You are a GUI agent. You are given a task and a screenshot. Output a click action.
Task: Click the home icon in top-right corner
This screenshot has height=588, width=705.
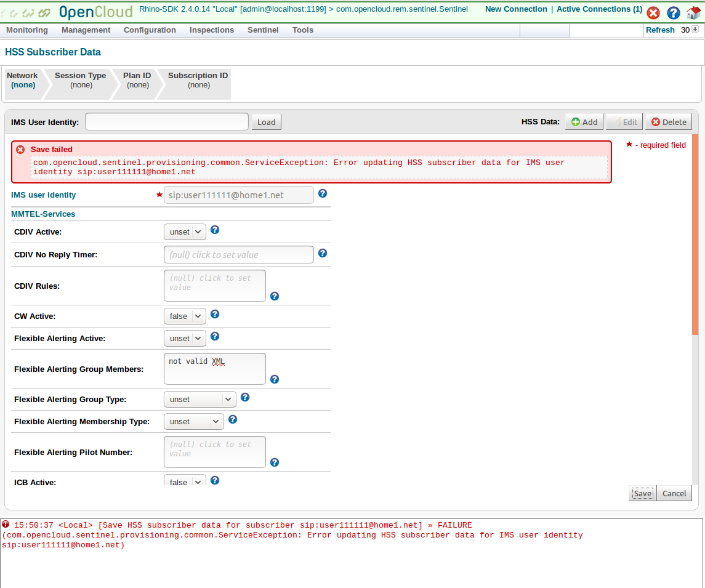[694, 13]
